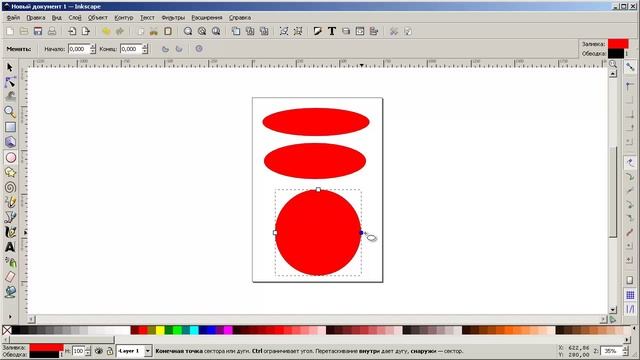The width and height of the screenshot is (640, 360).
Task: Open the Правка menu
Action: coord(36,18)
